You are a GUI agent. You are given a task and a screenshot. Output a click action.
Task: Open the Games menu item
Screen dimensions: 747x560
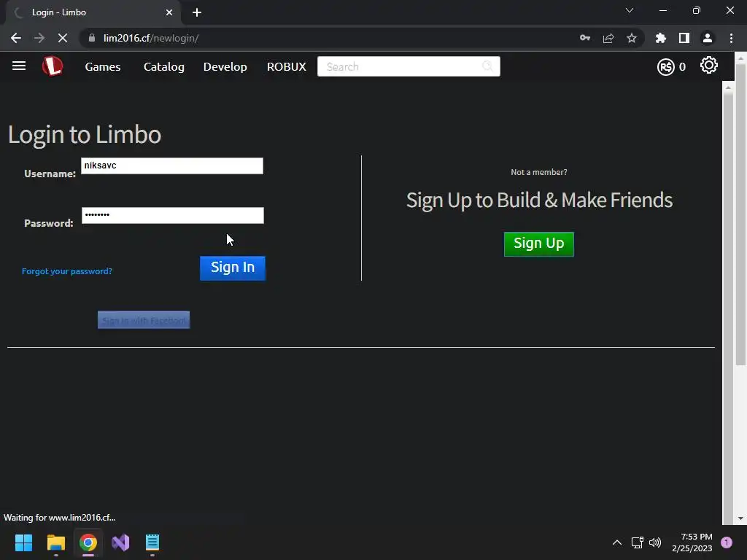(x=103, y=66)
